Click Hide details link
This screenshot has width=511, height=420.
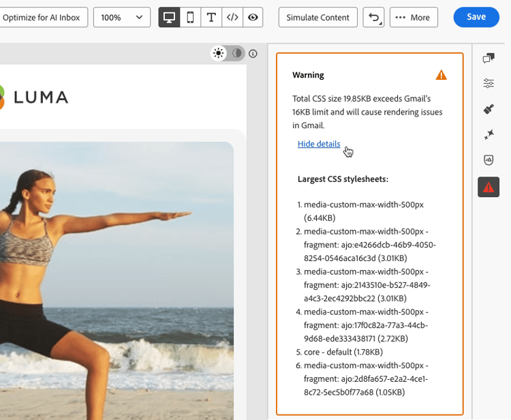pyautogui.click(x=319, y=144)
